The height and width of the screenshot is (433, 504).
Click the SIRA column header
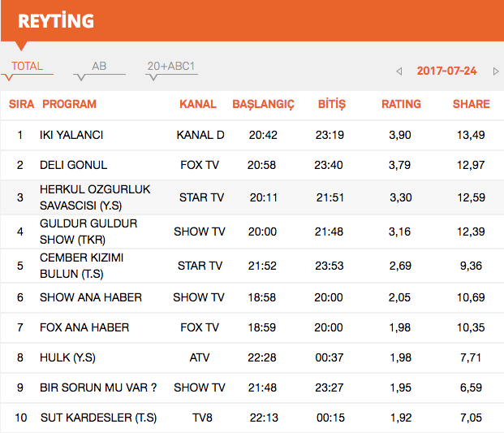pyautogui.click(x=21, y=104)
